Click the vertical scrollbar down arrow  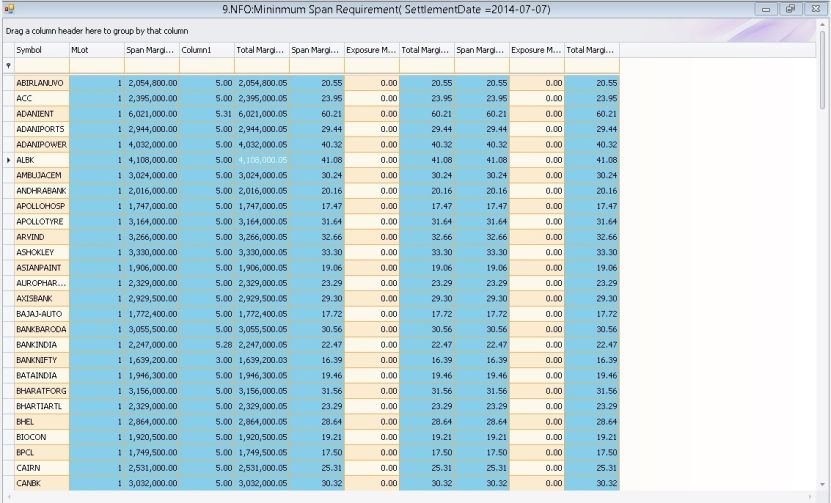823,484
